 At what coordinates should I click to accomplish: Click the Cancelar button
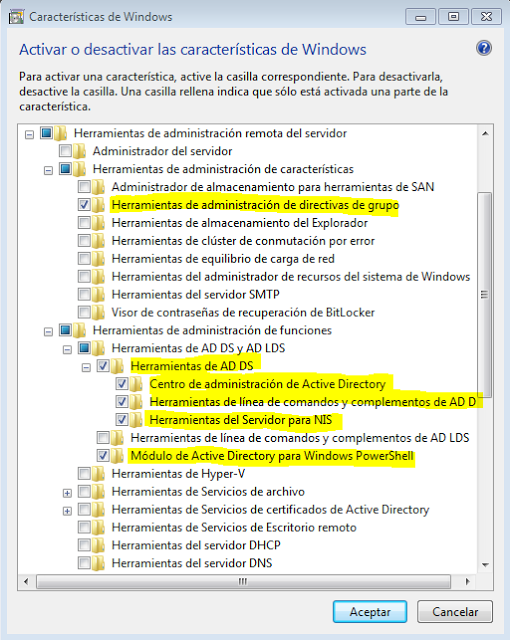(x=455, y=611)
